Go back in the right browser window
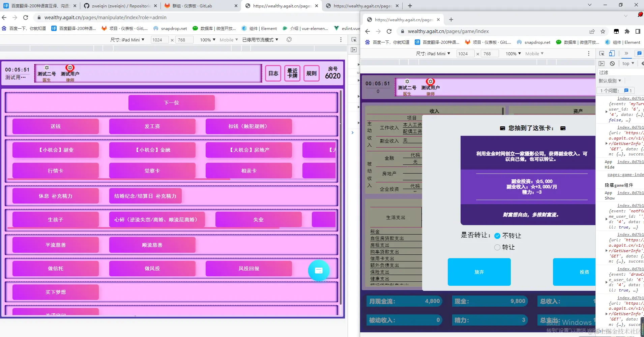This screenshot has height=337, width=644. pos(368,31)
